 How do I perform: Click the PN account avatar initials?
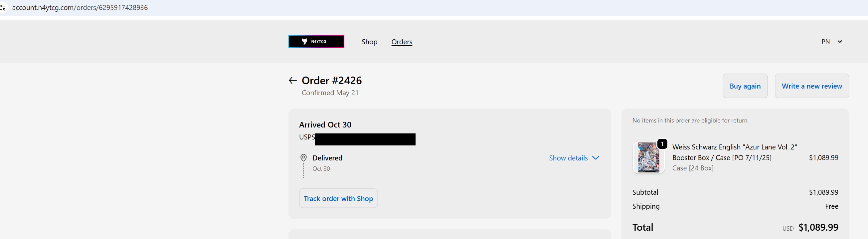point(826,41)
